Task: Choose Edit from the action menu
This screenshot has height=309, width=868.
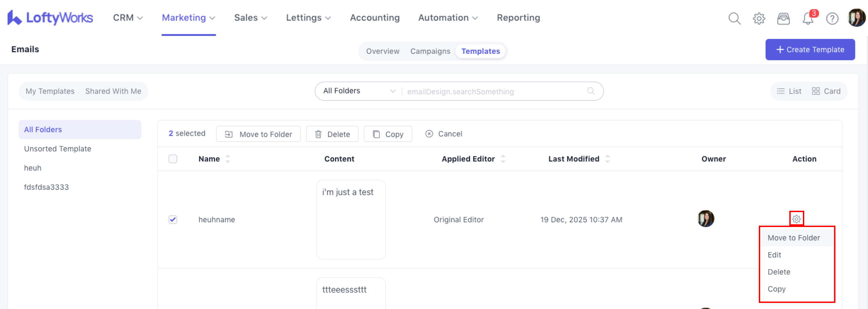Action: (x=774, y=255)
